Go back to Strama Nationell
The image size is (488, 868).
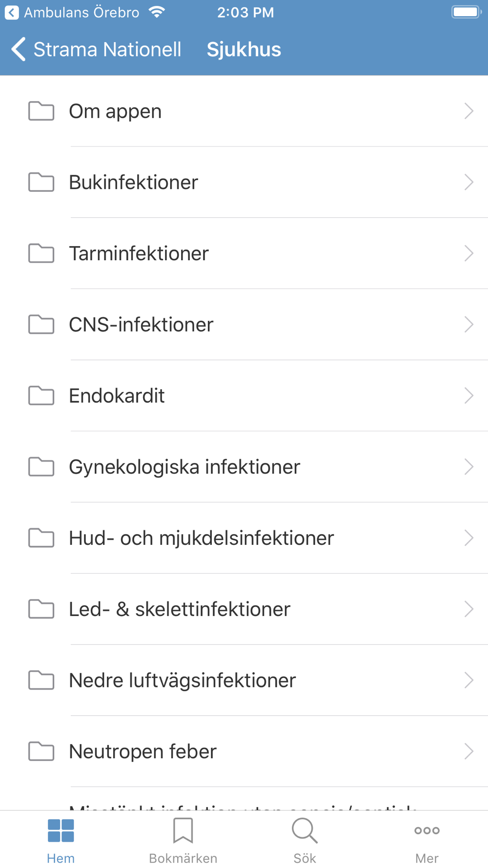point(97,49)
